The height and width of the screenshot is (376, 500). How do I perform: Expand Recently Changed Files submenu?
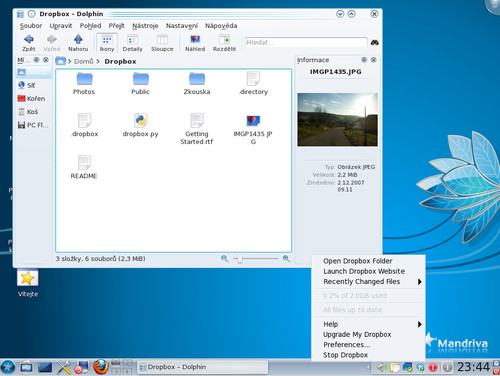[368, 282]
